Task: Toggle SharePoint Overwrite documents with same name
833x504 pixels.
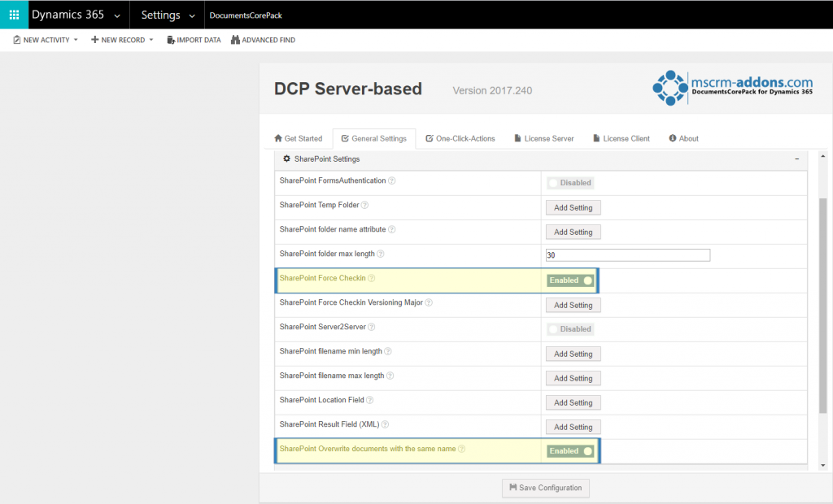Action: pyautogui.click(x=569, y=450)
